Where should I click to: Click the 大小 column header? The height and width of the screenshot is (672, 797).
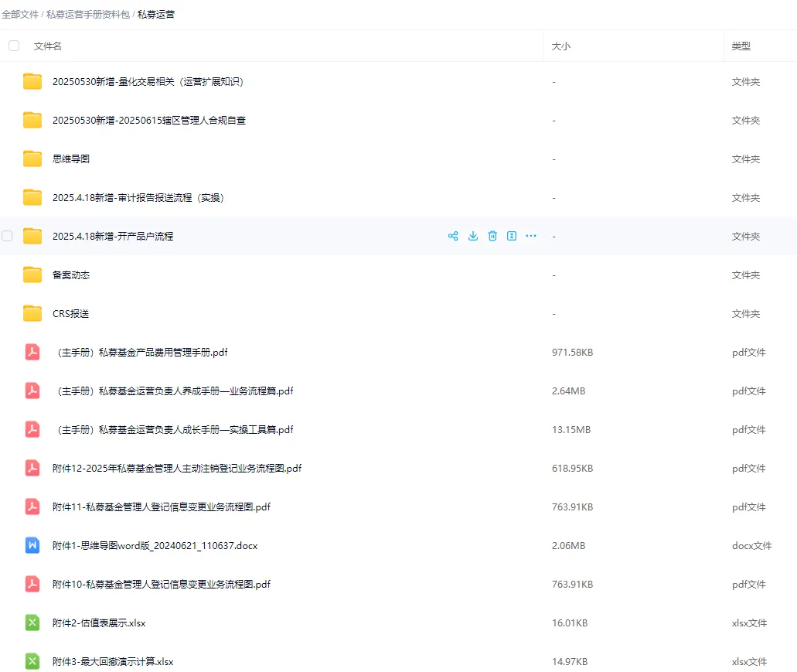[560, 46]
